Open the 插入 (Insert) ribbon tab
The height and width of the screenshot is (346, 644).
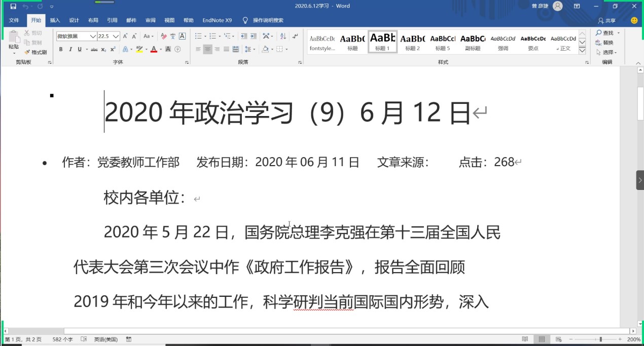55,20
